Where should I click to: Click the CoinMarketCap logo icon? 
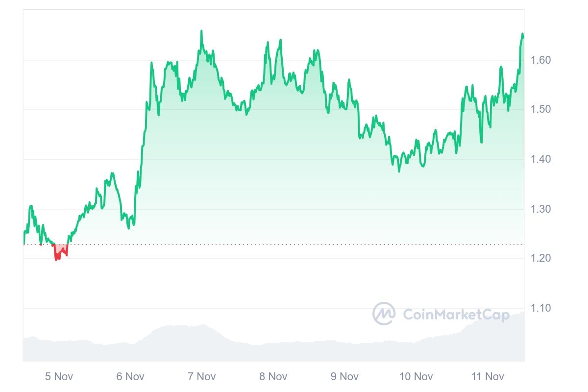click(x=384, y=314)
